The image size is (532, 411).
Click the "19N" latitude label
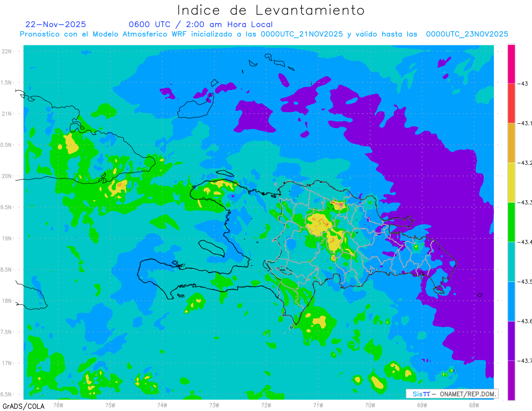(x=8, y=239)
